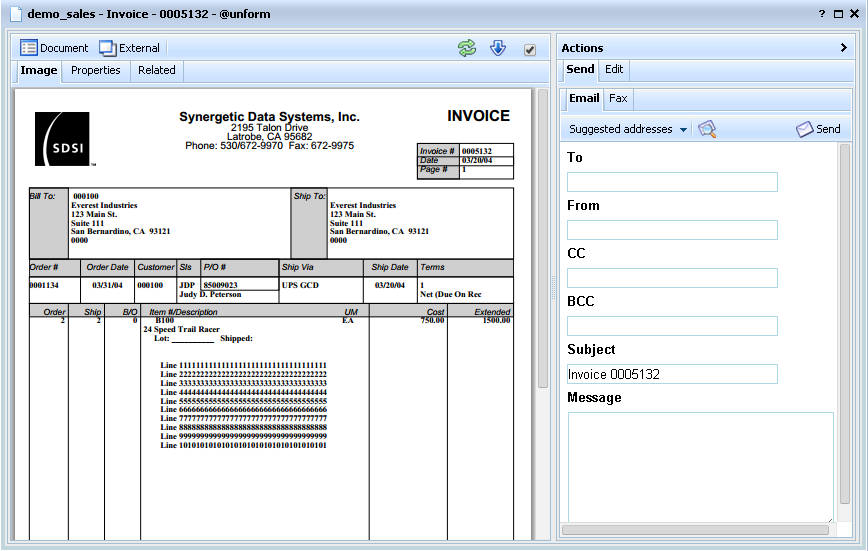Click inside the Message text area
Viewport: 868px width, 551px height.
tap(700, 465)
